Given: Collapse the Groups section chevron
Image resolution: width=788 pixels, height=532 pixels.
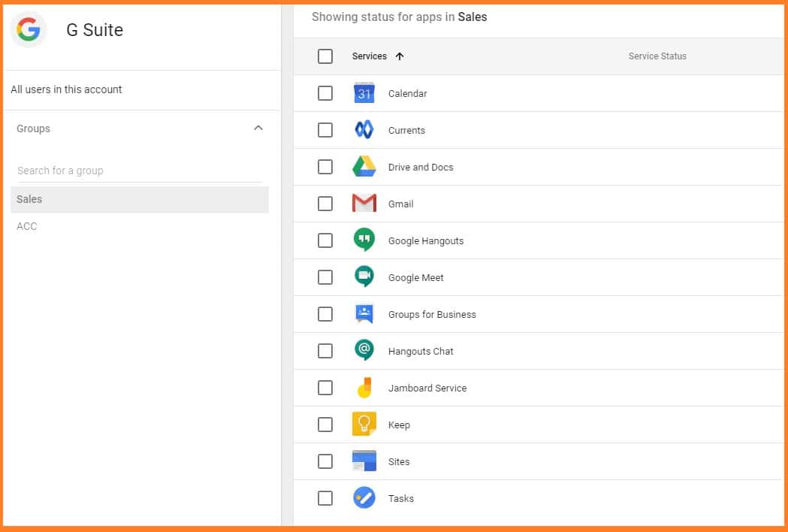Looking at the screenshot, I should [x=258, y=128].
